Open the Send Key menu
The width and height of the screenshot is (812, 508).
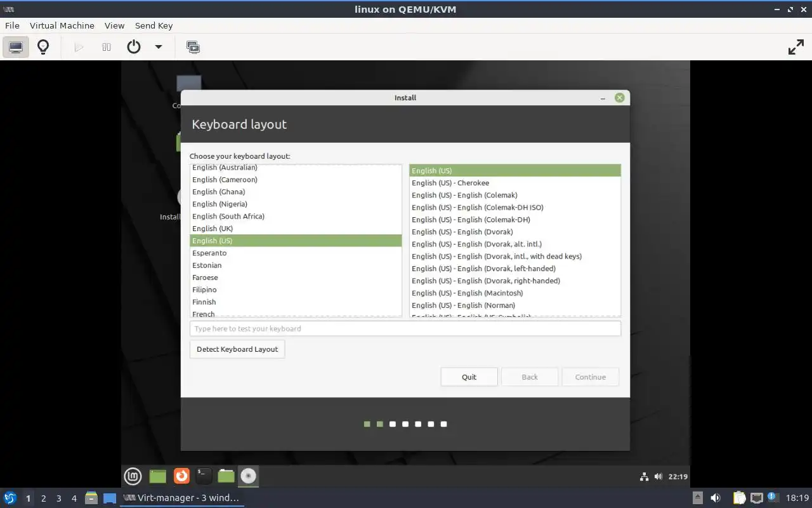point(154,25)
